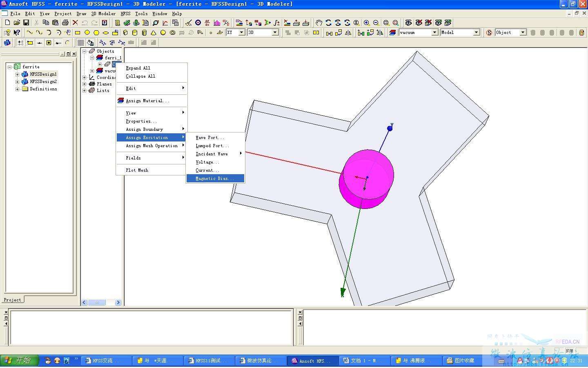The image size is (588, 368).
Task: Select Plot Mesh in context menu
Action: pos(151,170)
